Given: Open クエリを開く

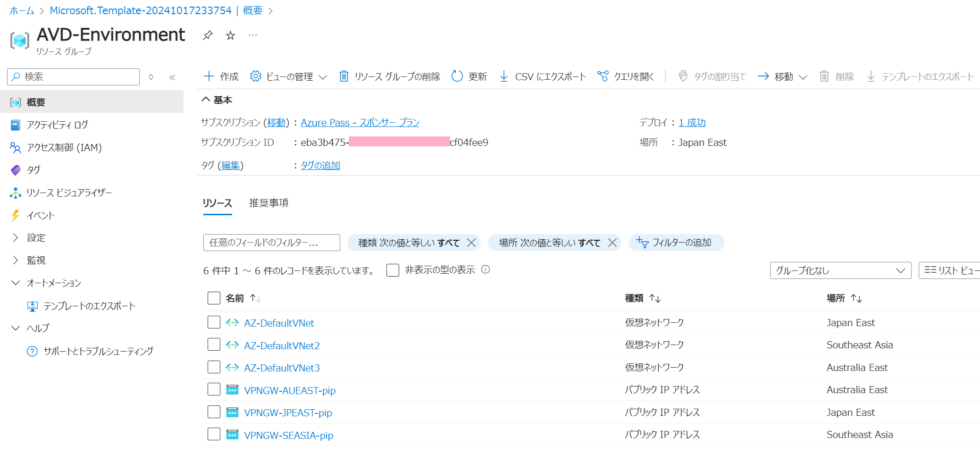Looking at the screenshot, I should (x=626, y=76).
